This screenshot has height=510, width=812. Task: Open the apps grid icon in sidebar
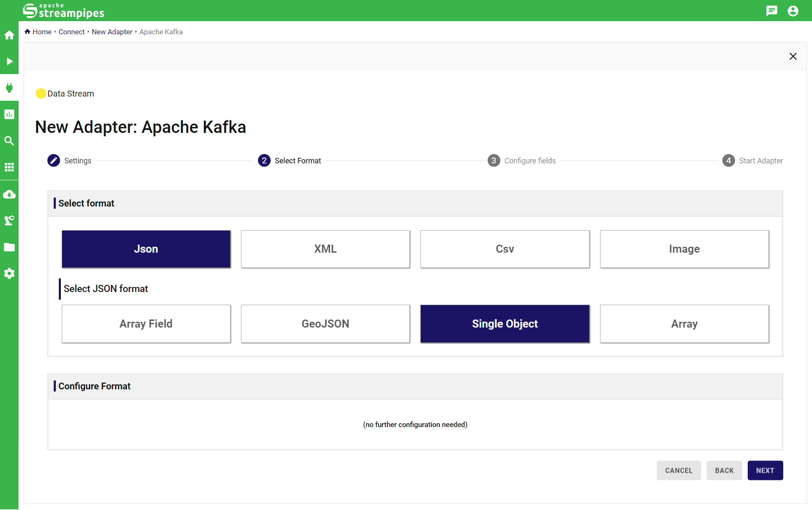[9, 167]
